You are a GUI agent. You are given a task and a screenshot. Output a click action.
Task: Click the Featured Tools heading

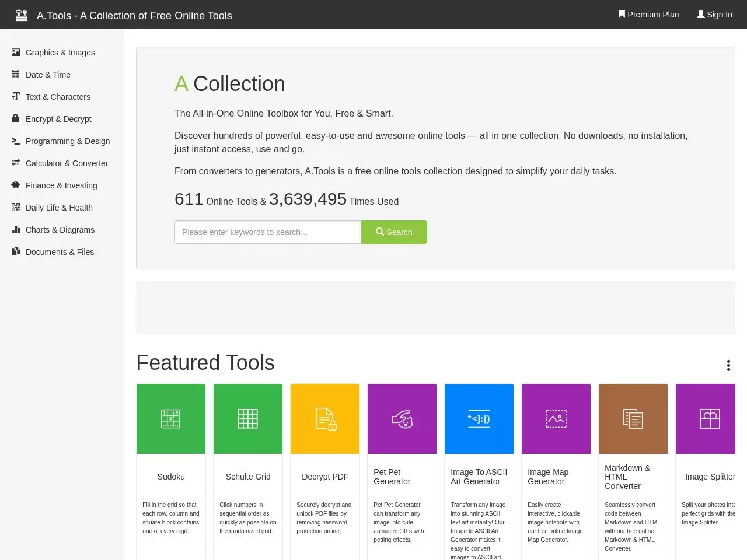(x=205, y=363)
